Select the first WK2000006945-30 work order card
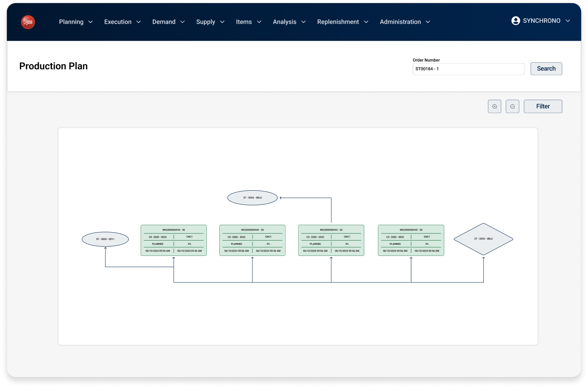The image size is (588, 388). click(174, 240)
